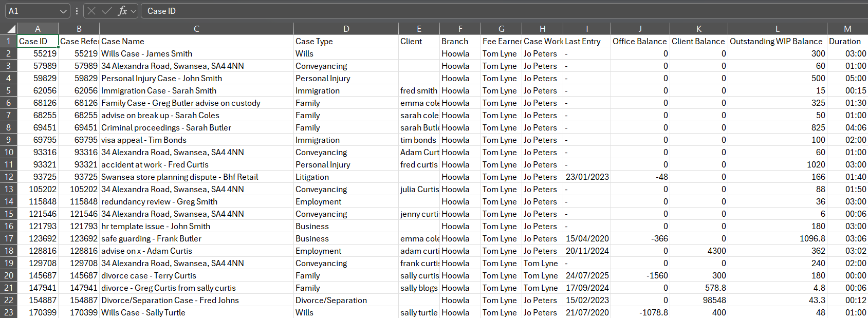
Task: Click the Divorce/Separation case type cell
Action: [x=346, y=300]
